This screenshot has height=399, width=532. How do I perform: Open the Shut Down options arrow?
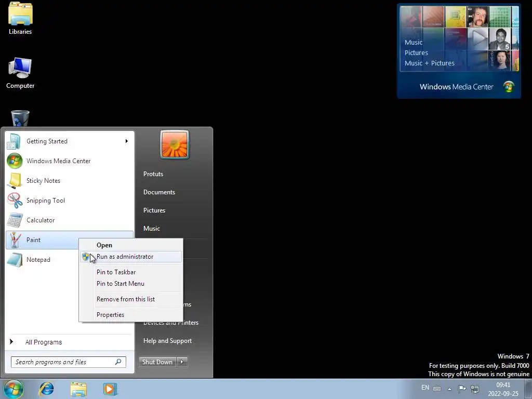tap(182, 362)
